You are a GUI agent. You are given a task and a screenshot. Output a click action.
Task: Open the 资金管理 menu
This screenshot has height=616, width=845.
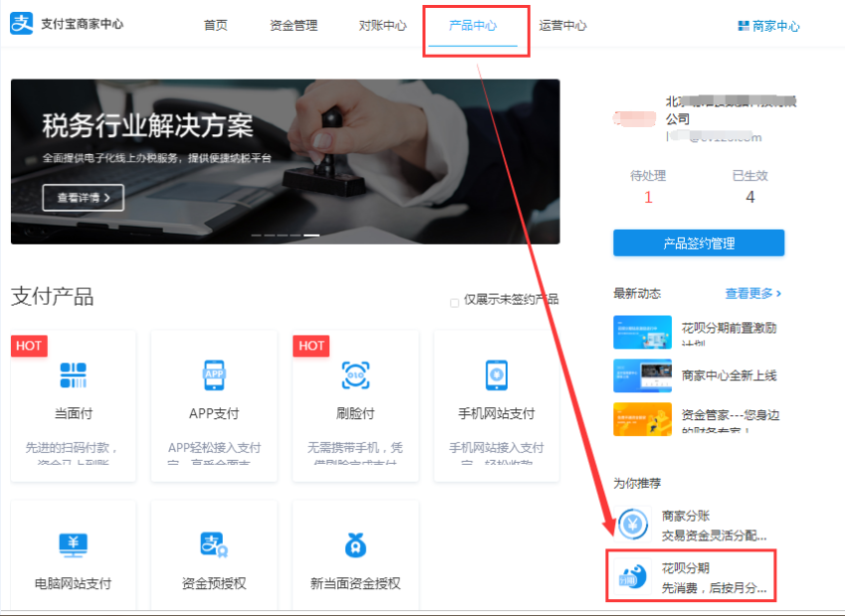[x=293, y=25]
